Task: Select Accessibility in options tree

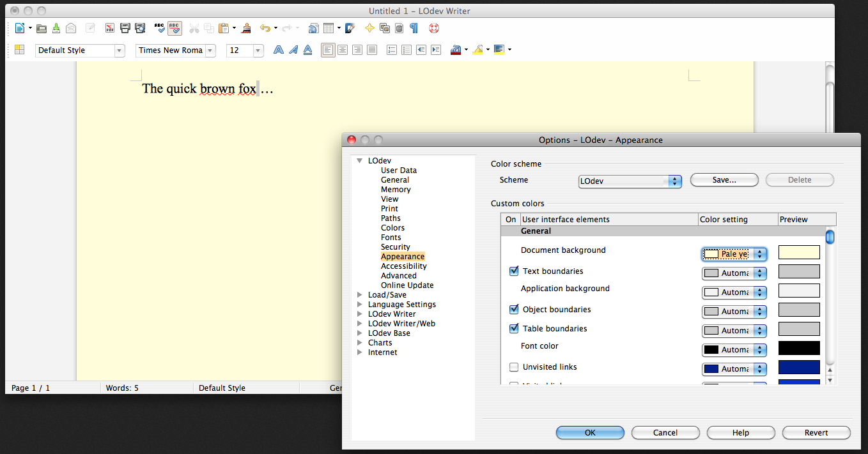Action: (x=403, y=266)
